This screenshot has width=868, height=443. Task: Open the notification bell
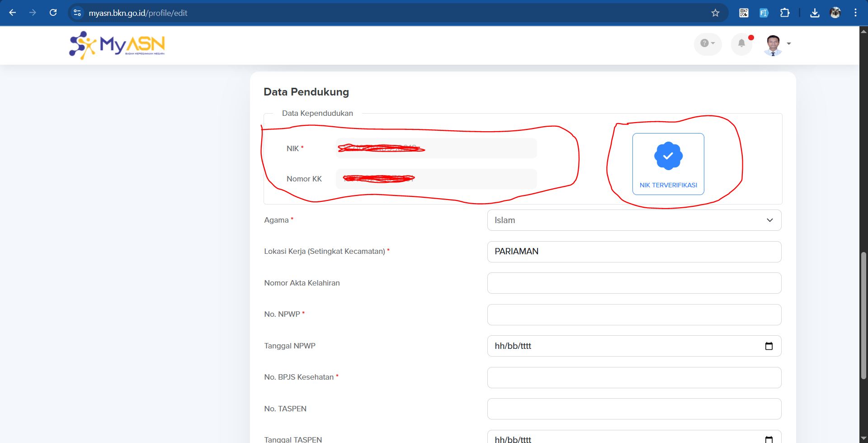[741, 43]
